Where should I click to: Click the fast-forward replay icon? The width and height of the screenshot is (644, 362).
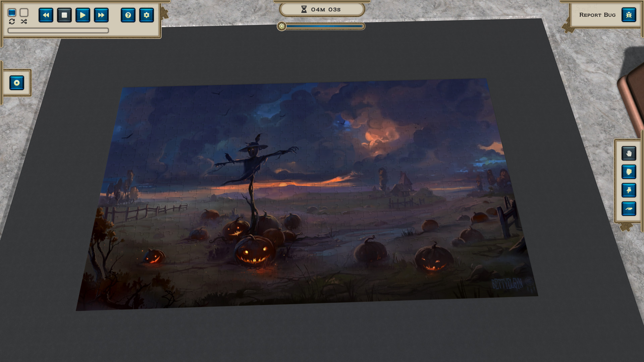click(x=101, y=15)
